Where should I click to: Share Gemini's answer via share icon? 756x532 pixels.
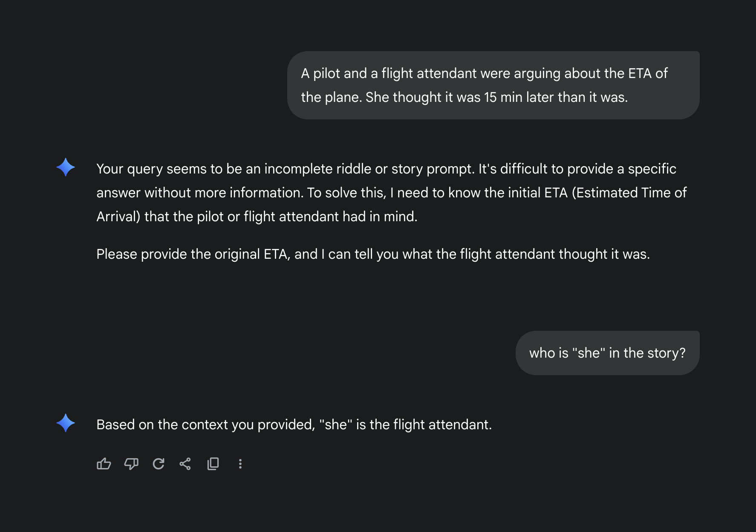185,464
